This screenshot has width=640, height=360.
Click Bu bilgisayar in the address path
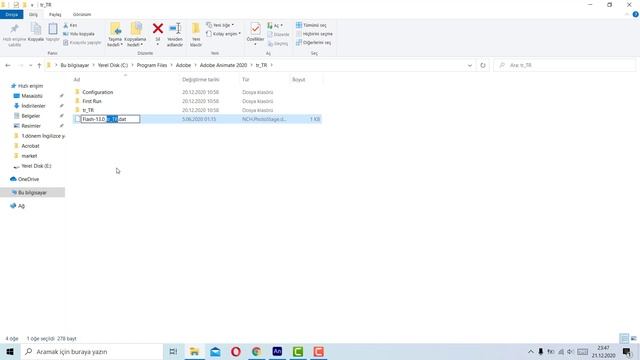pyautogui.click(x=75, y=65)
